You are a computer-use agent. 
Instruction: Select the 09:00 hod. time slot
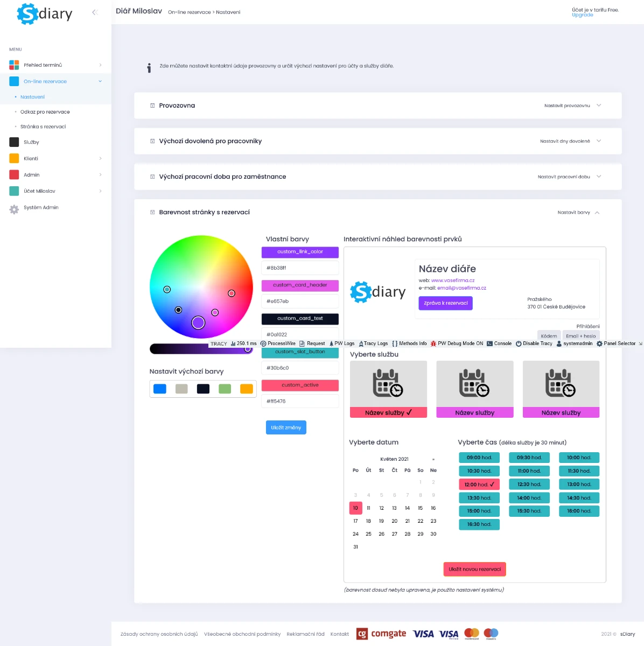coord(479,458)
